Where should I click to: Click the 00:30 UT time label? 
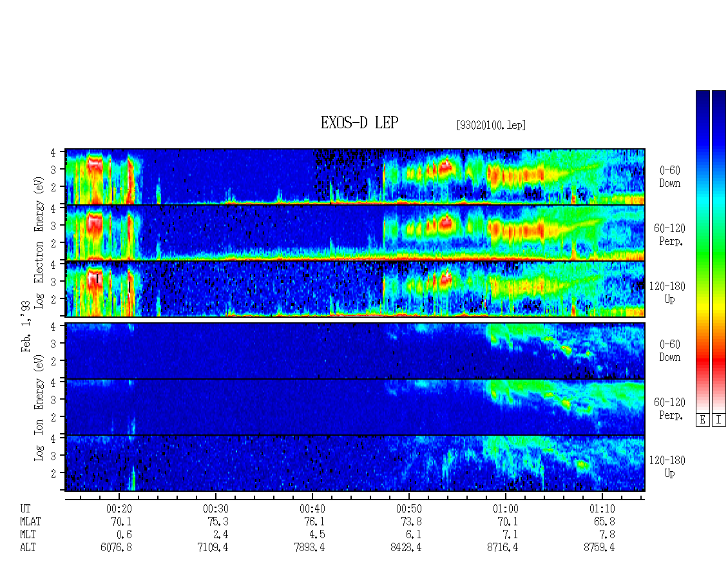[216, 509]
